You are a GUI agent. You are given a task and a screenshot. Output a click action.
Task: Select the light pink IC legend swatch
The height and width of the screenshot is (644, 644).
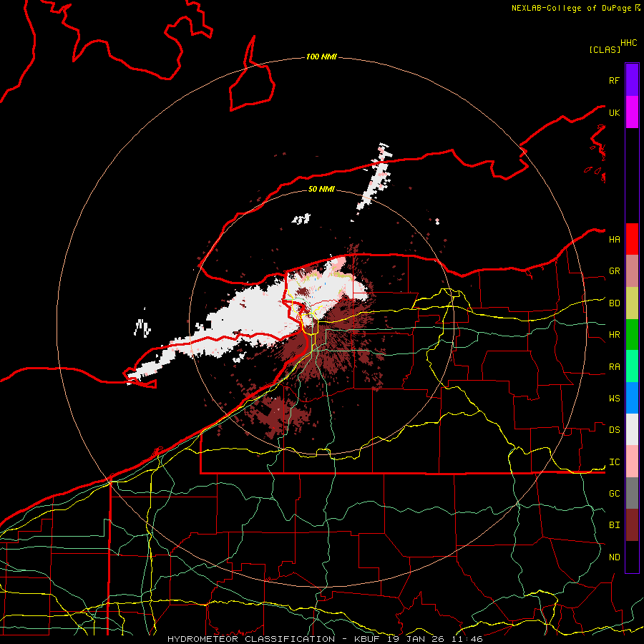point(632,462)
